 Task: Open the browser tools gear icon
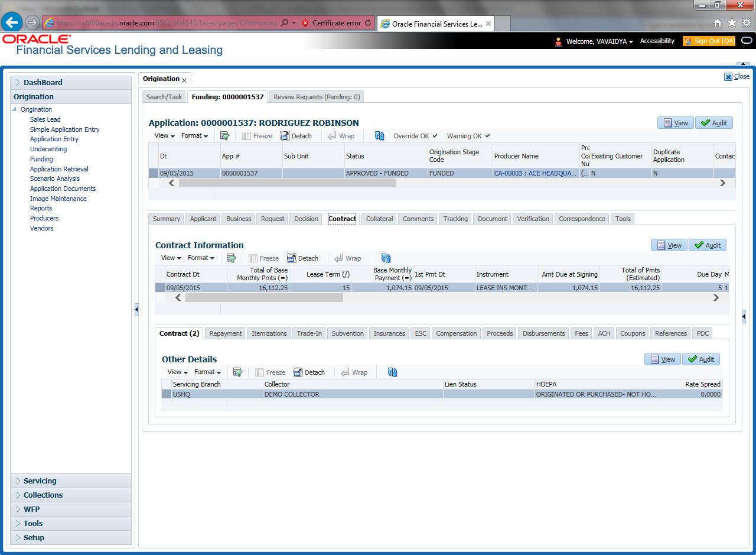[x=747, y=23]
